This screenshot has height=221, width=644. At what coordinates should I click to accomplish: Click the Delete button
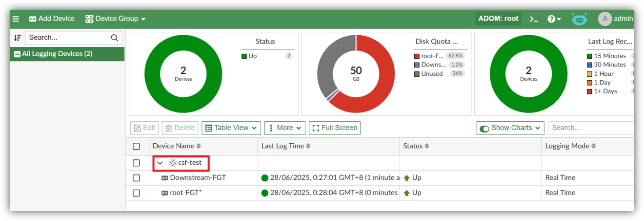pos(180,128)
